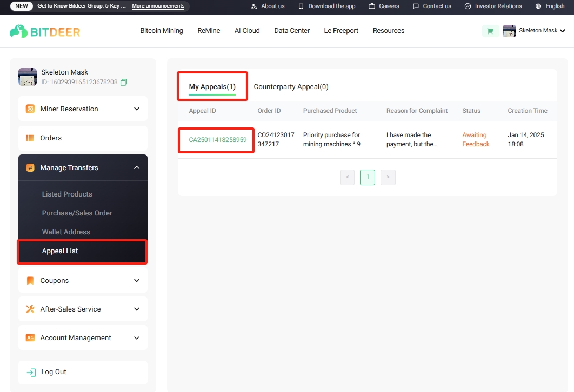This screenshot has width=574, height=392.
Task: Open appeal CA25011418258959
Action: pos(218,140)
